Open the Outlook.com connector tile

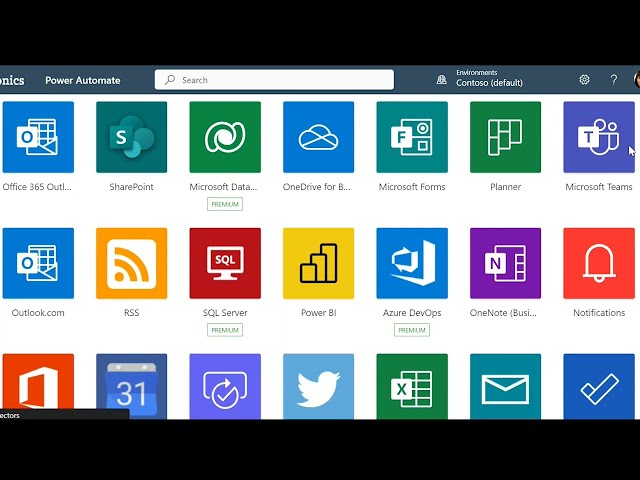click(x=38, y=263)
